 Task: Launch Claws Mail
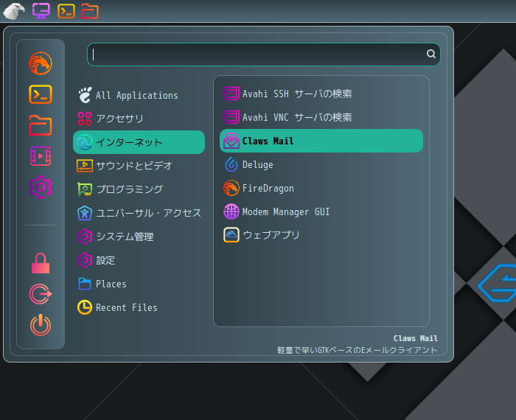pyautogui.click(x=321, y=141)
